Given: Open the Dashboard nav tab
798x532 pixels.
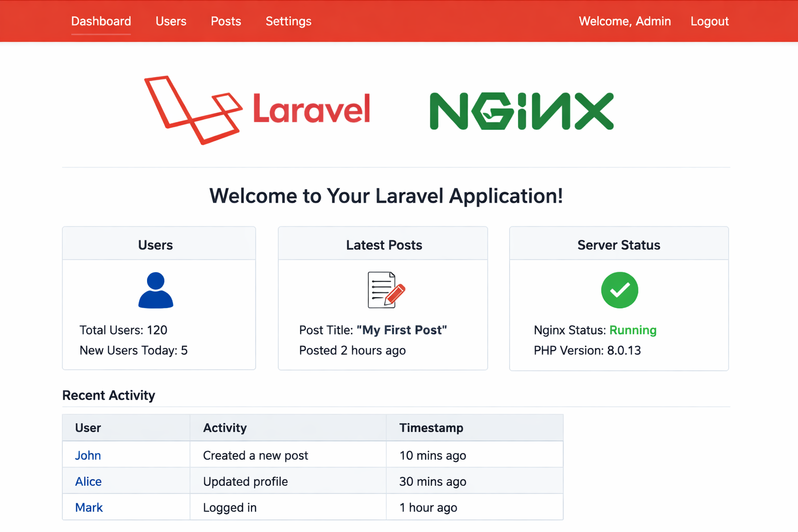Looking at the screenshot, I should [x=101, y=21].
